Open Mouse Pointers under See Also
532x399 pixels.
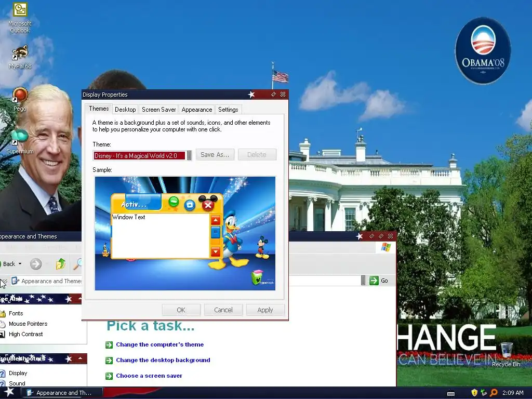point(28,324)
